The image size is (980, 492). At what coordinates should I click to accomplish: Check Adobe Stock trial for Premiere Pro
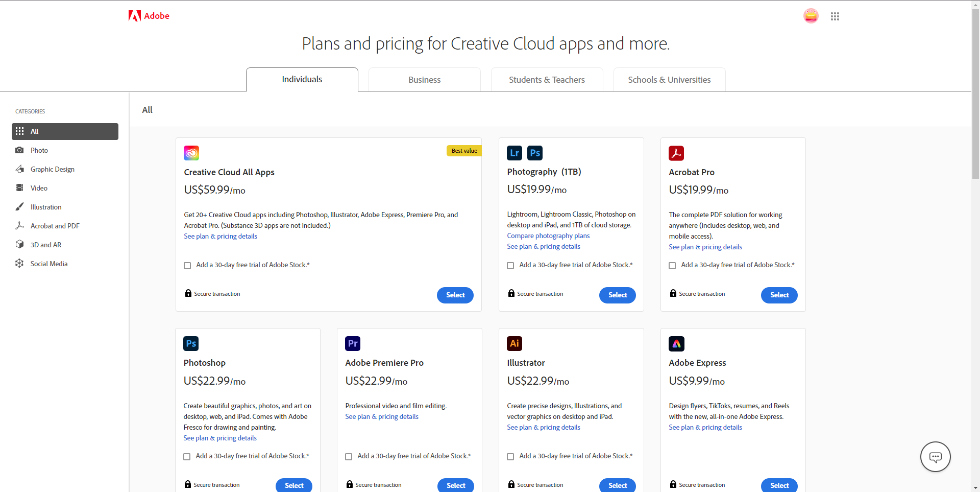349,457
